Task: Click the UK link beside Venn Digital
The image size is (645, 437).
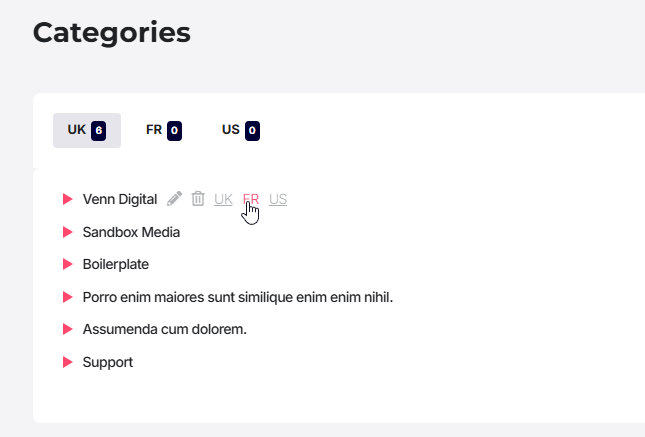Action: (x=223, y=199)
